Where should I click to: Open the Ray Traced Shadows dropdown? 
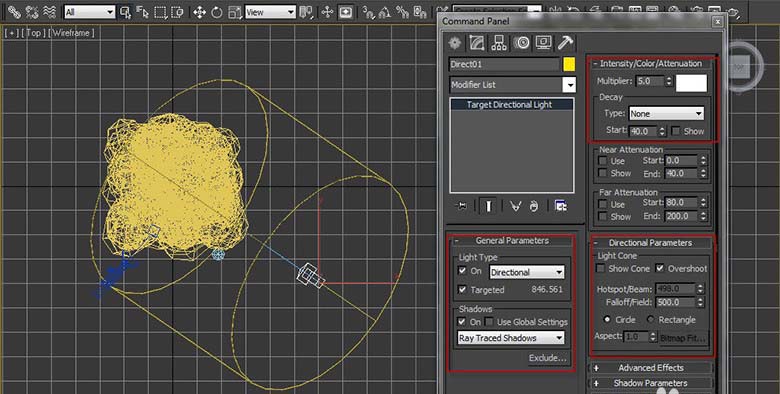(x=511, y=338)
